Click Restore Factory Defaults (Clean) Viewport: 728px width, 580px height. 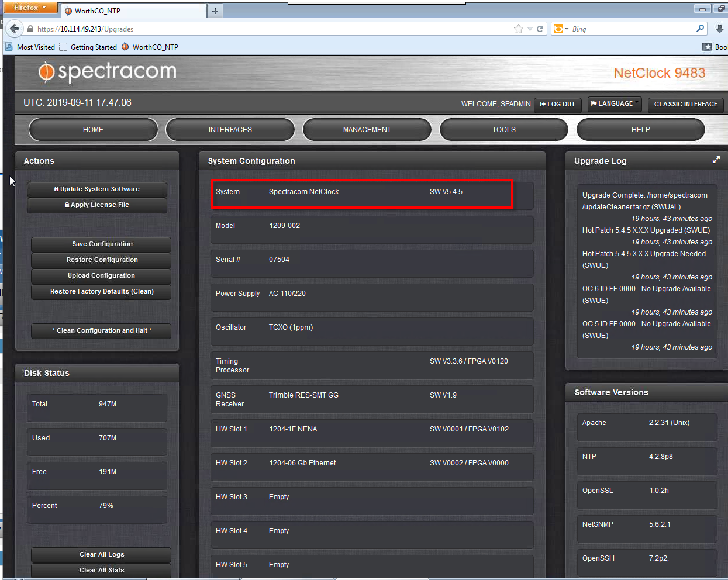pos(101,291)
